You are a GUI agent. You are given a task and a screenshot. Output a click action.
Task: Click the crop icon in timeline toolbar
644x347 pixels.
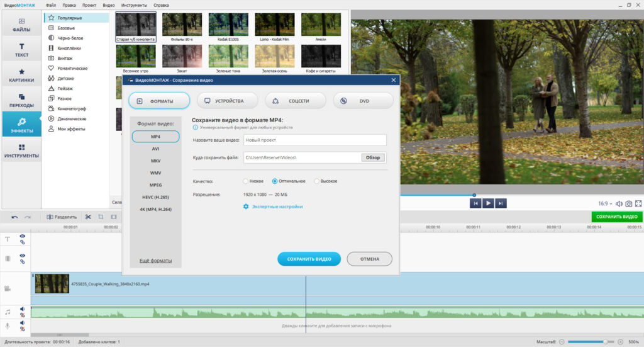point(101,217)
